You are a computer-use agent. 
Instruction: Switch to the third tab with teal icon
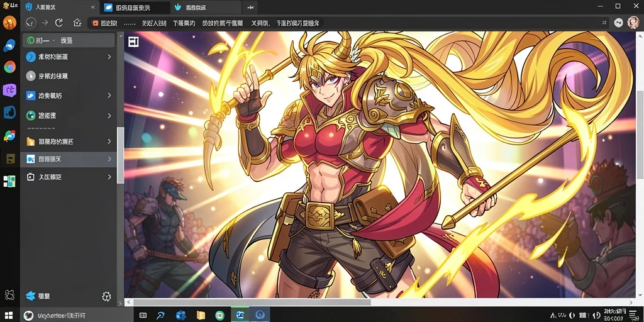205,8
